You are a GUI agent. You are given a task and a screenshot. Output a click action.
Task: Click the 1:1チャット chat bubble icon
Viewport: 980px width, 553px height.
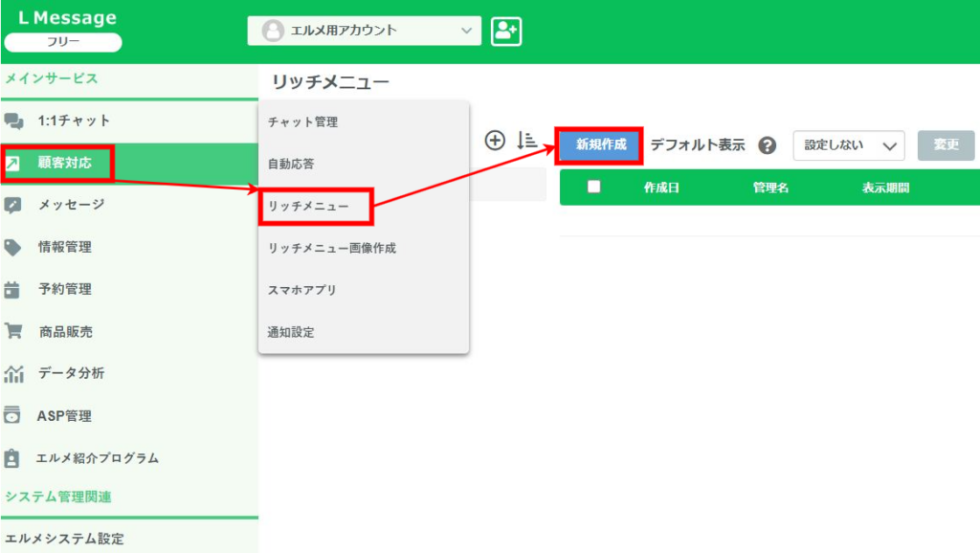[13, 122]
